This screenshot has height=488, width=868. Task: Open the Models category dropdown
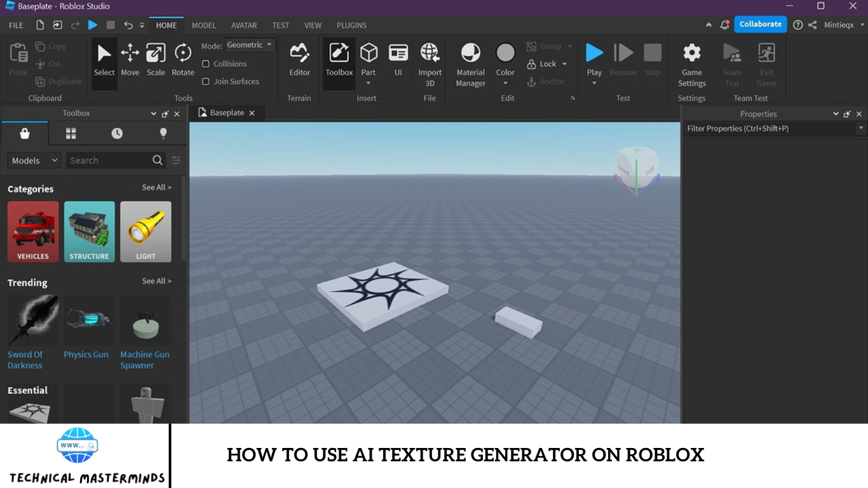(34, 161)
